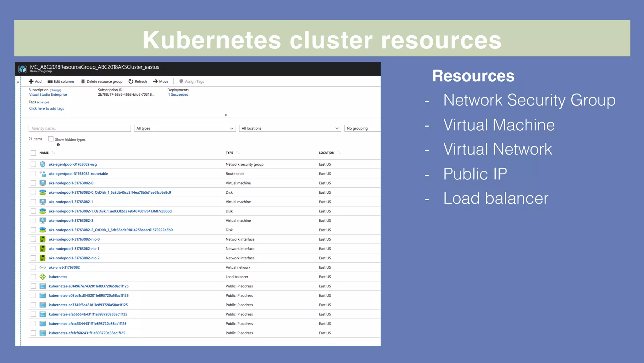Check the select-all checkbox beside NAME
644x363 pixels.
point(33,153)
